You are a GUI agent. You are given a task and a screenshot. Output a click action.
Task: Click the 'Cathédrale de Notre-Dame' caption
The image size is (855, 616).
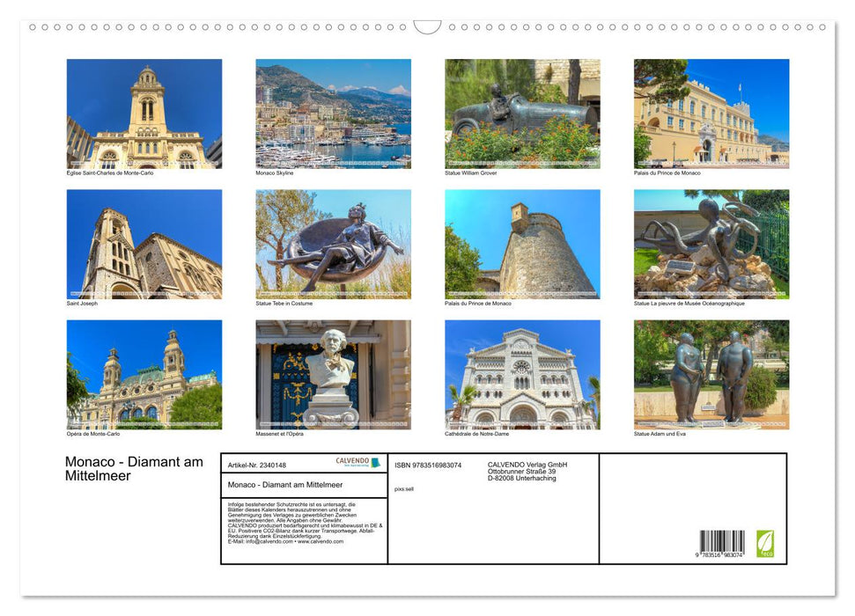477,434
